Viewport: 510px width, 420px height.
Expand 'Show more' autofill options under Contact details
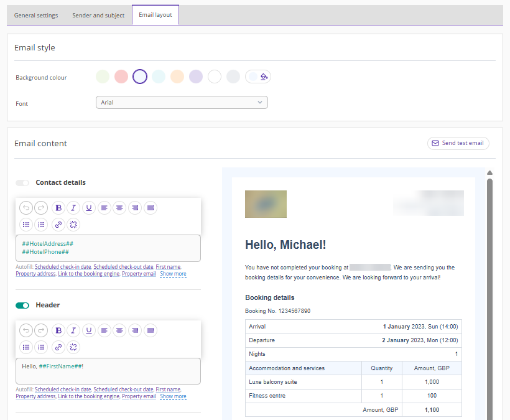tap(173, 274)
